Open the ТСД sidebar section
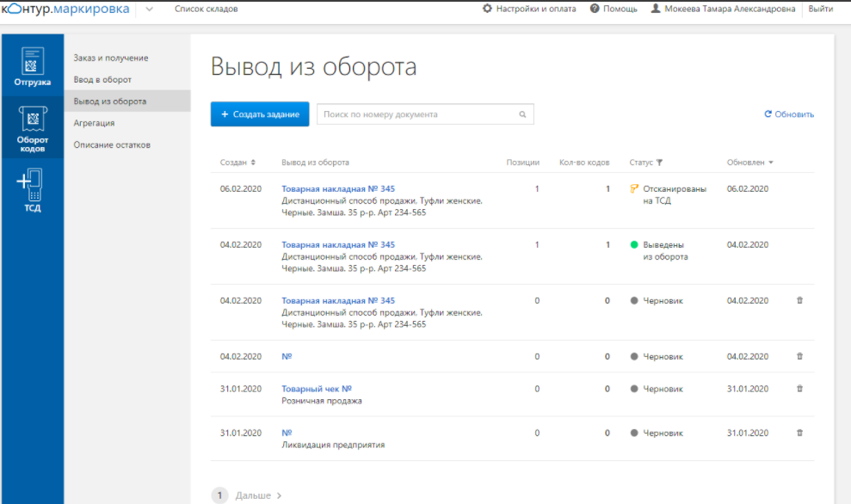The height and width of the screenshot is (504, 851). click(x=33, y=191)
